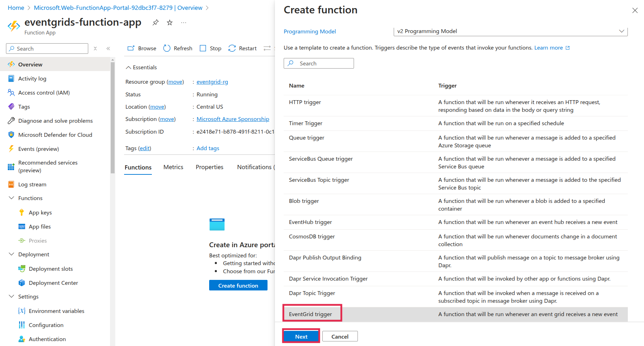Collapse the Settings group in sidebar
644x346 pixels.
tap(11, 296)
